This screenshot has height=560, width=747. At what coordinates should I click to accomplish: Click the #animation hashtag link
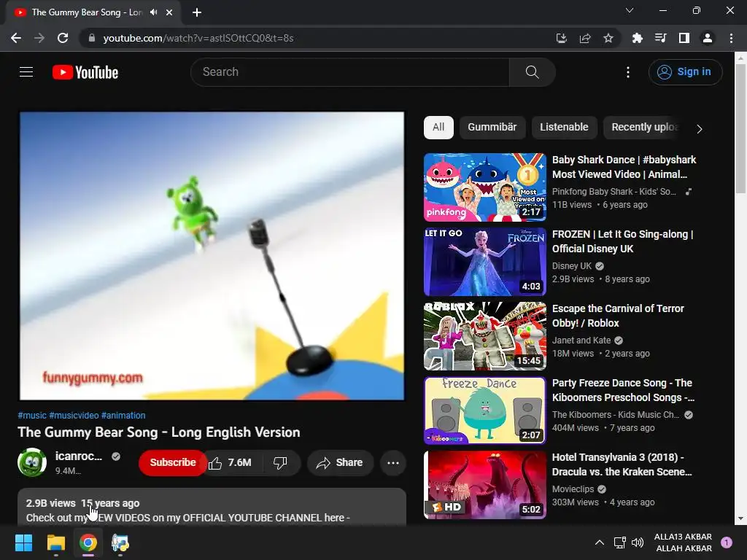123,415
